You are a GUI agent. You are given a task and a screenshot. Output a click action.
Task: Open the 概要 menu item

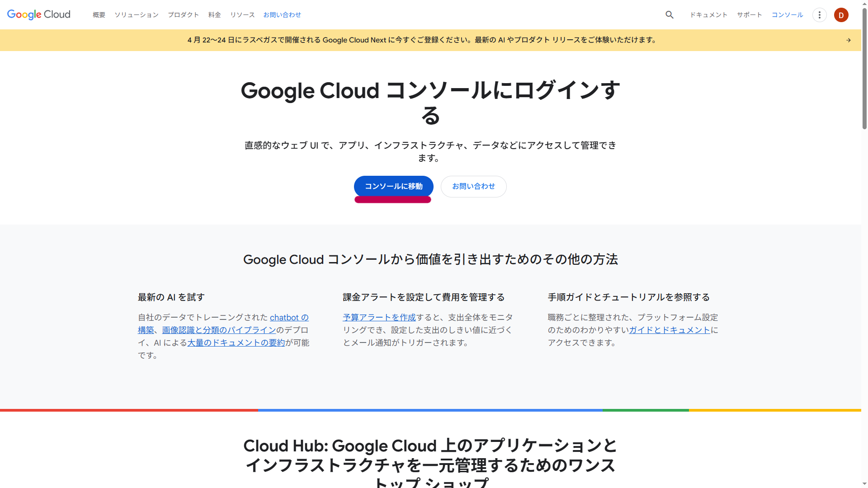99,15
